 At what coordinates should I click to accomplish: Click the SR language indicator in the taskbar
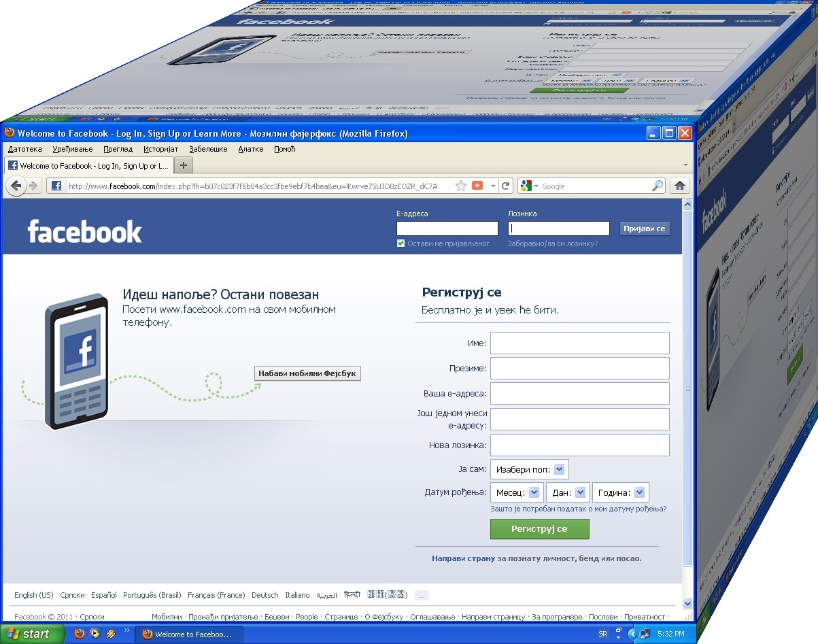tap(603, 634)
